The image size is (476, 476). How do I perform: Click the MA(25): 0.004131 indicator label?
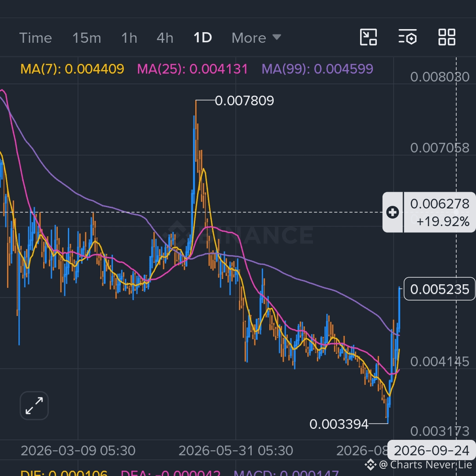(x=193, y=69)
